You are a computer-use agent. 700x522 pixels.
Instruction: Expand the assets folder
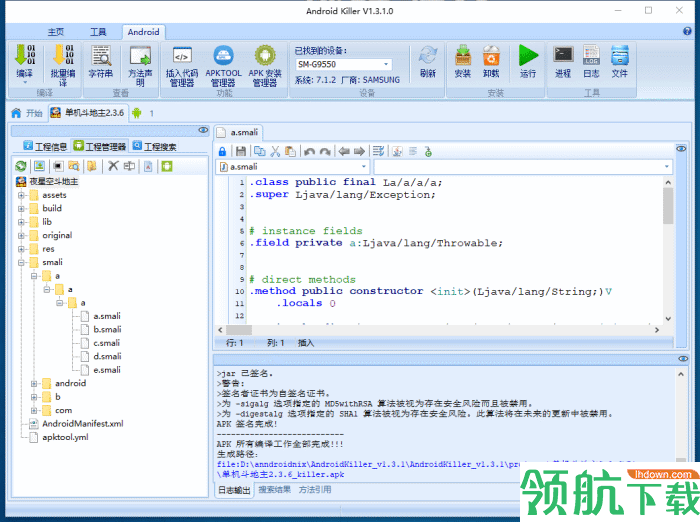tap(21, 195)
